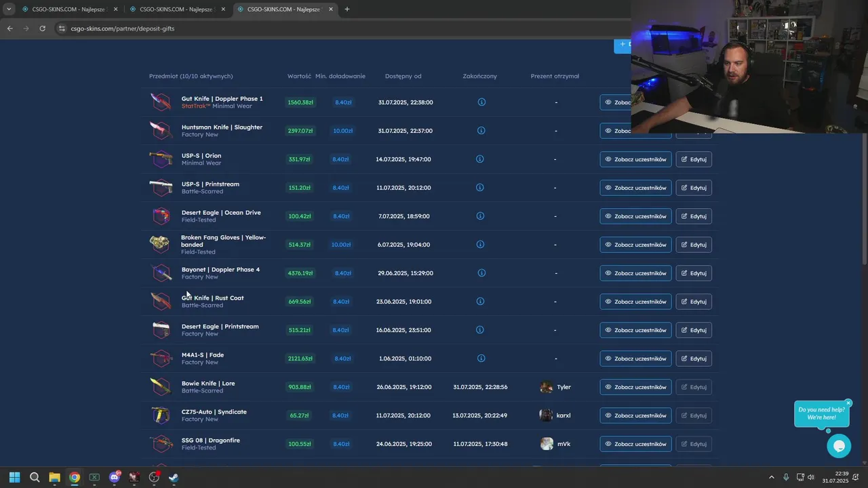Click info icon in USP-S Orion row

point(480,159)
